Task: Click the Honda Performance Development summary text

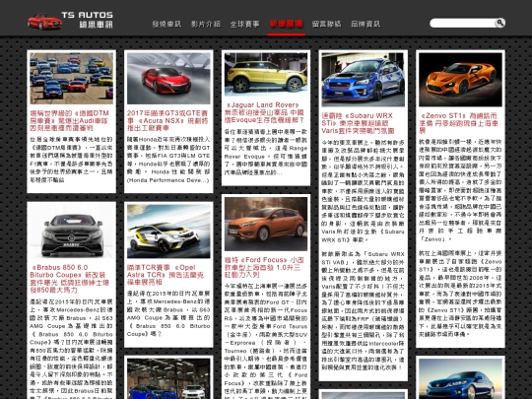Action: 168,160
